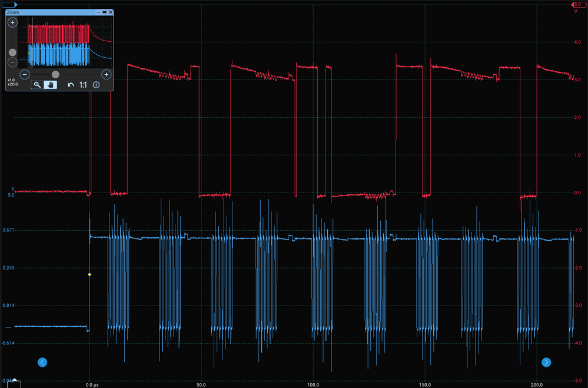Screen dimensions: 588x388
Task: Click the minus icon to zoom out vertically
Action: (12, 62)
